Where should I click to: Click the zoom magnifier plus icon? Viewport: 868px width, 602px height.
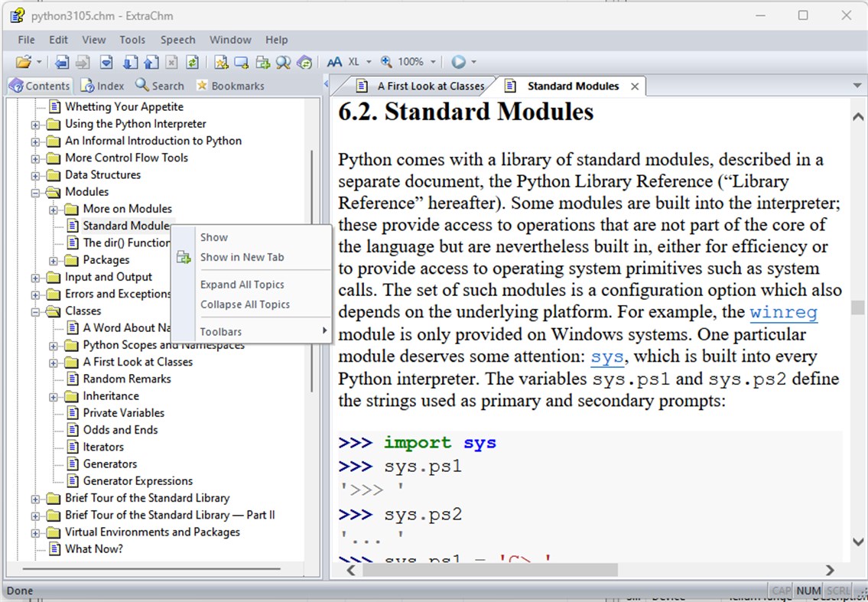(x=386, y=62)
